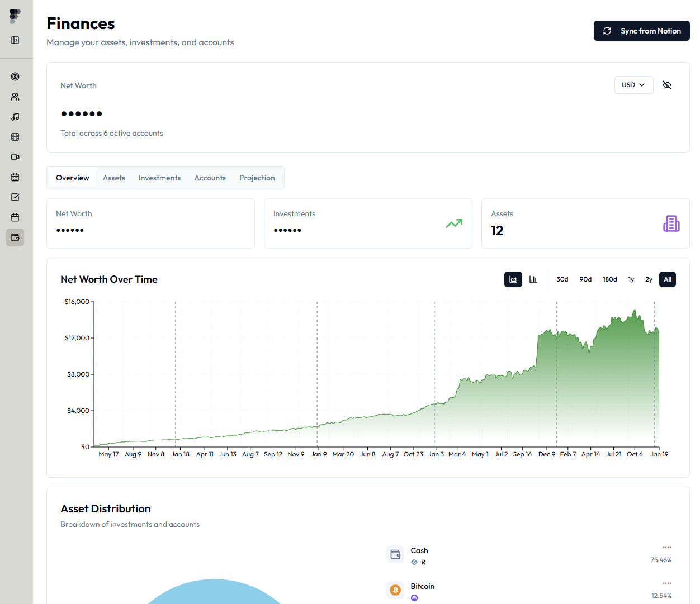Open the target Goals icon in the sidebar
700x604 pixels.
pyautogui.click(x=15, y=77)
